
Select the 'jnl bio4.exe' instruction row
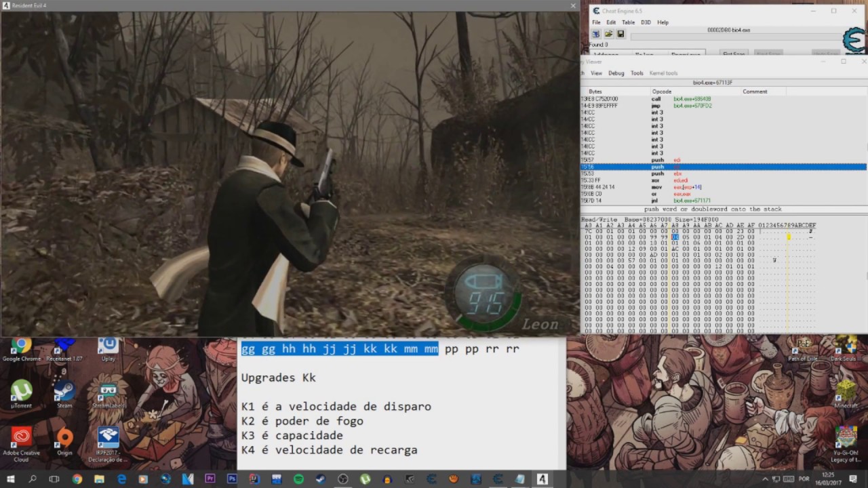coord(724,201)
